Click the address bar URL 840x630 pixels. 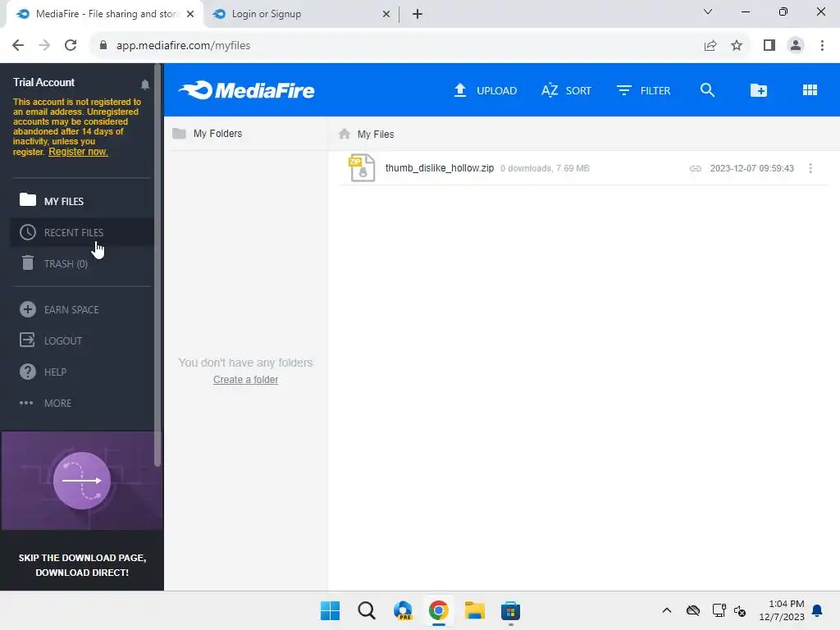point(183,46)
